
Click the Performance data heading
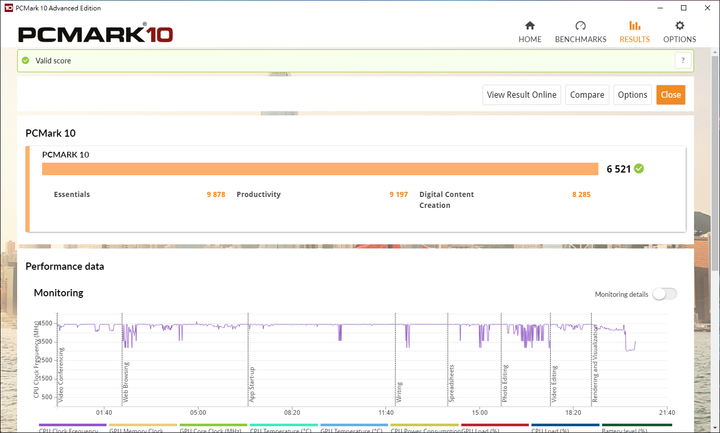tap(65, 266)
